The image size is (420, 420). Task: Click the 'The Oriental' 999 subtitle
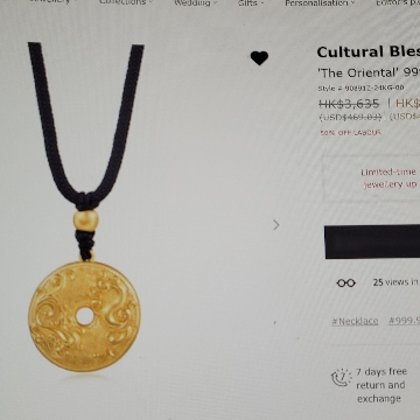pos(369,73)
